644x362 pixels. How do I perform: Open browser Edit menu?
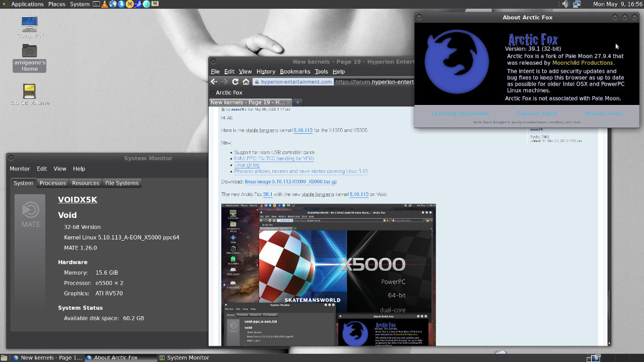click(x=229, y=72)
